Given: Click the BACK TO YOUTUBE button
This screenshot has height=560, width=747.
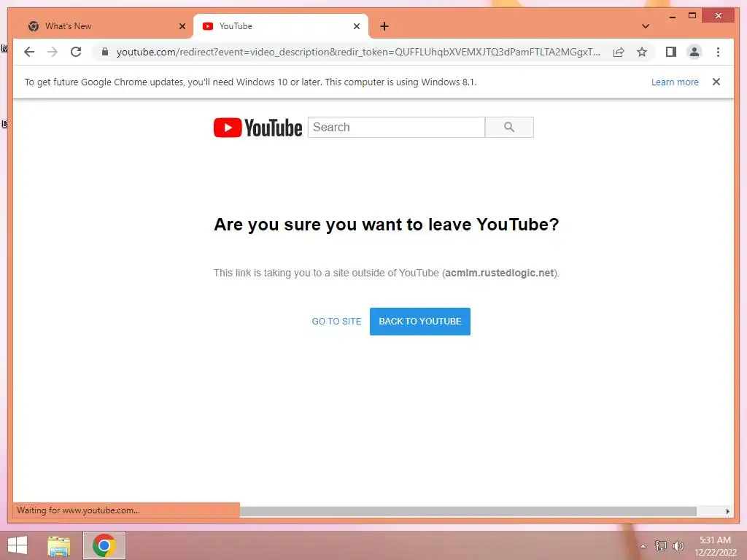Looking at the screenshot, I should point(419,322).
